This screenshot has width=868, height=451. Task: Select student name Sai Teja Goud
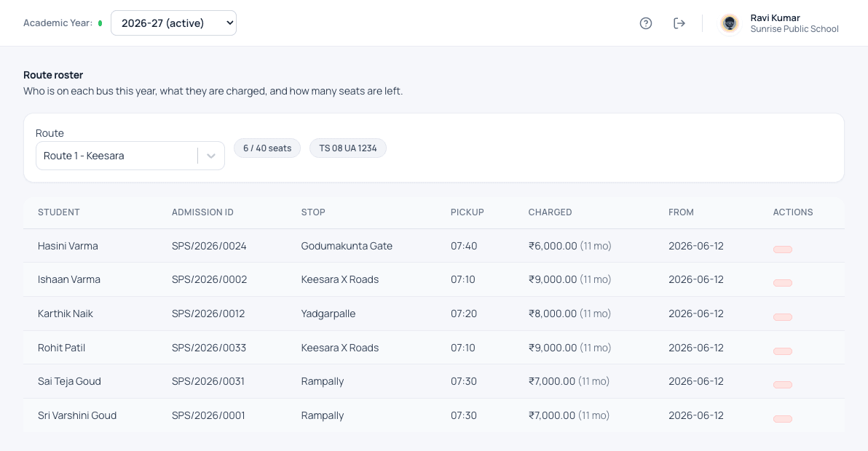69,381
